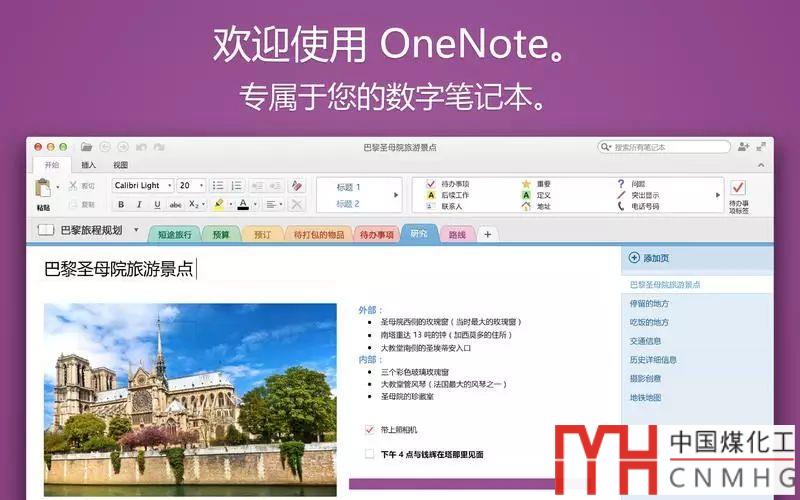Toggle Italic formatting

click(139, 204)
